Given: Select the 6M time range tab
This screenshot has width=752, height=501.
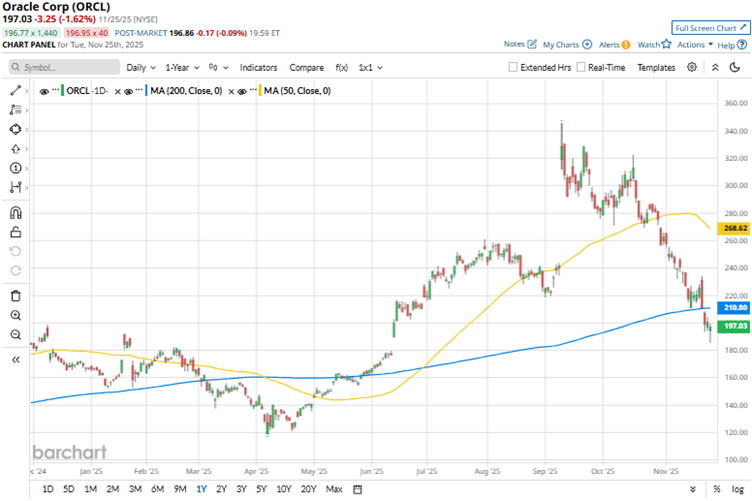Looking at the screenshot, I should click(157, 489).
